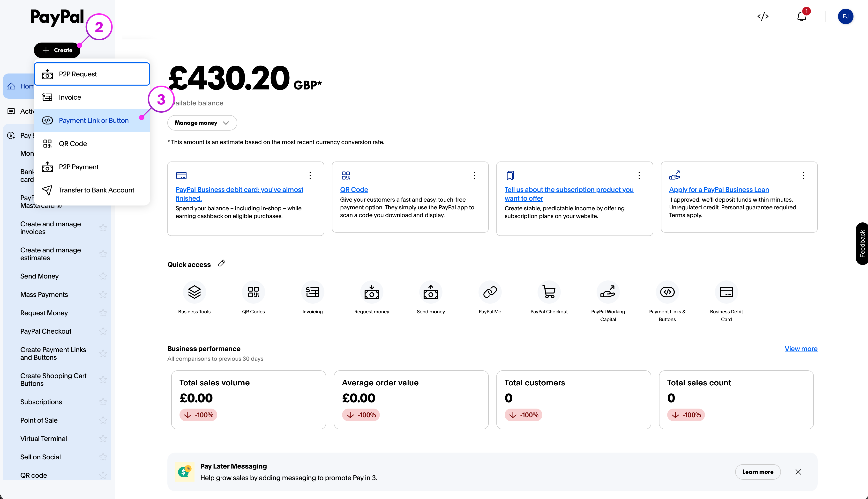The height and width of the screenshot is (499, 868).
Task: Select QR Code from the Create menu
Action: pos(92,144)
